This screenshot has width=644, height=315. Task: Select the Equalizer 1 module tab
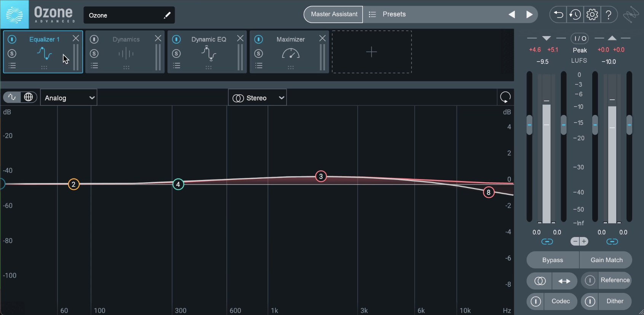[43, 52]
